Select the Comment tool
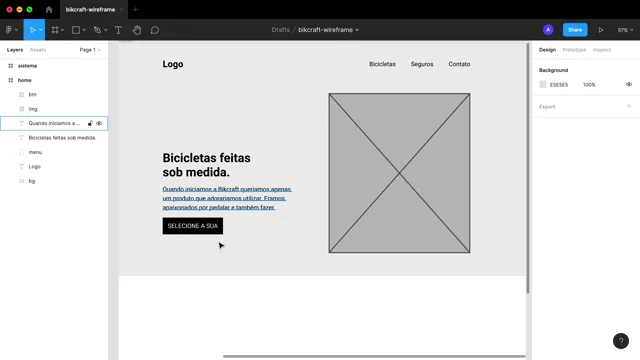This screenshot has width=640, height=360. click(155, 30)
